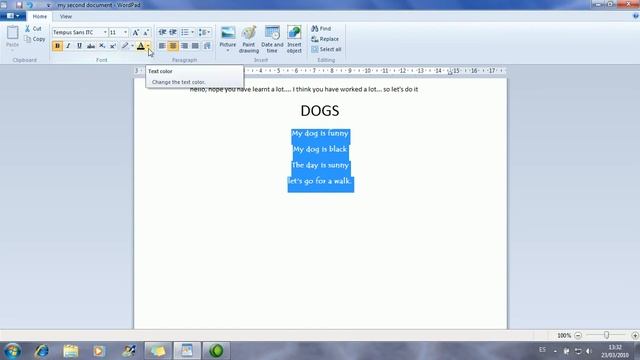Click the Insert object button
The width and height of the screenshot is (640, 360).
click(x=294, y=40)
